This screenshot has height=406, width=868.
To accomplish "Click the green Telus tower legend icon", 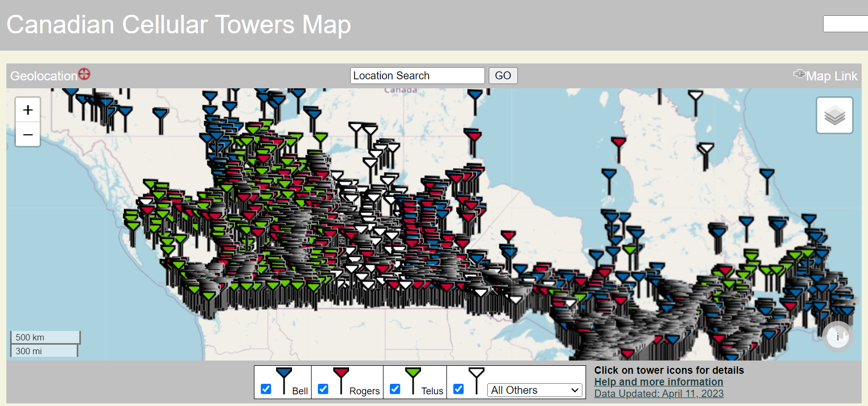I will (413, 379).
